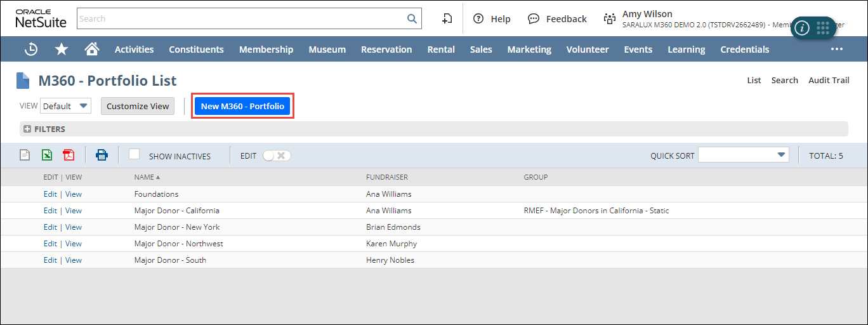
Task: Open the Membership menu
Action: [266, 50]
